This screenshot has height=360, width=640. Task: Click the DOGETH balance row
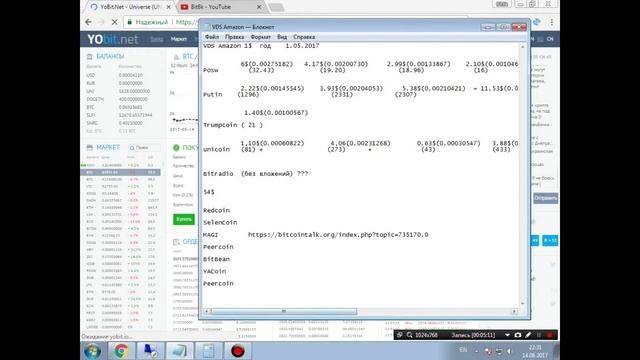coord(121,99)
